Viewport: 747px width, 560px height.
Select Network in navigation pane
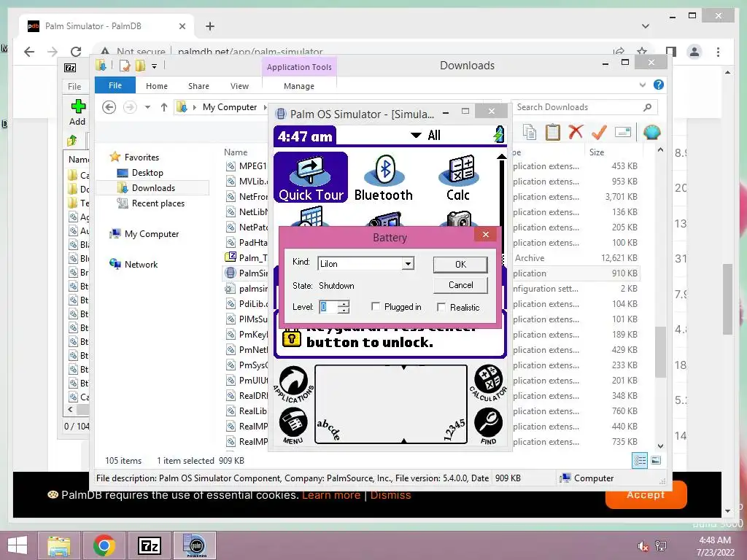pos(141,264)
